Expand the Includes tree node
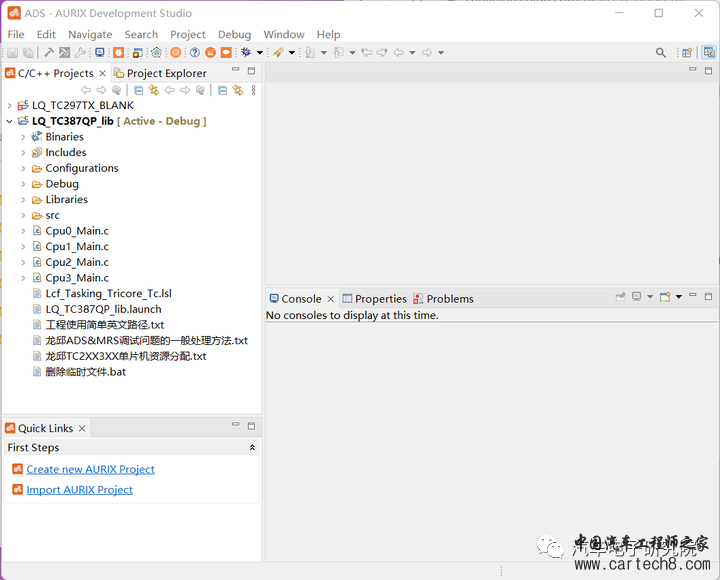 (23, 152)
